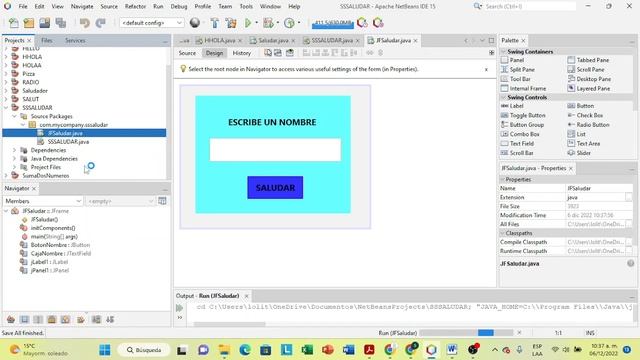This screenshot has height=360, width=640.
Task: Expand the Dependencies tree node
Action: tap(14, 150)
